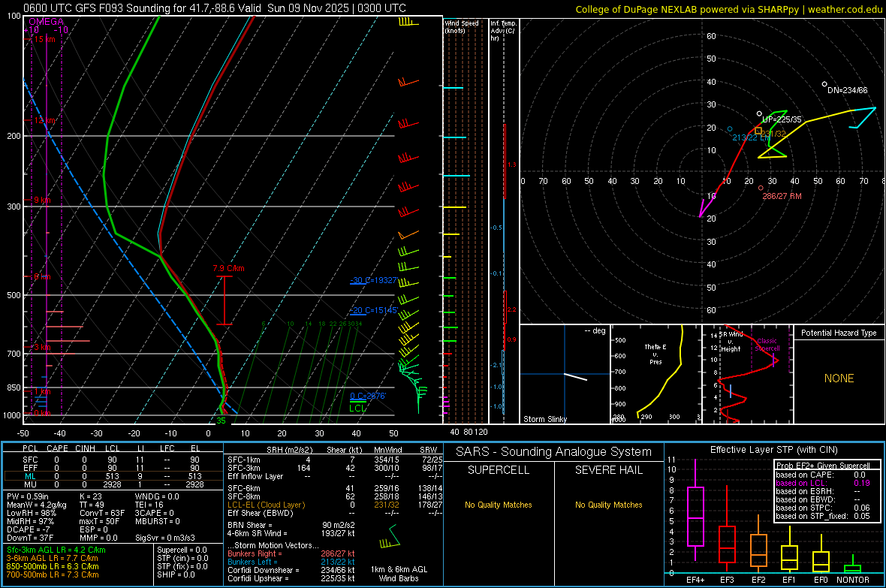886x588 pixels.
Task: Click the SHIP = 0.0 value
Action: [176, 574]
